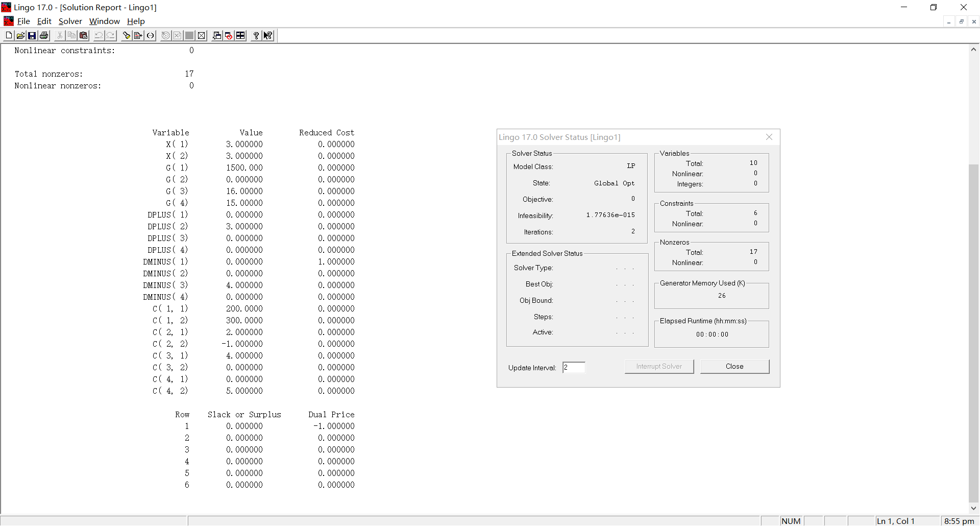Click the Interrupt Solver button
This screenshot has height=526, width=980.
(x=659, y=367)
